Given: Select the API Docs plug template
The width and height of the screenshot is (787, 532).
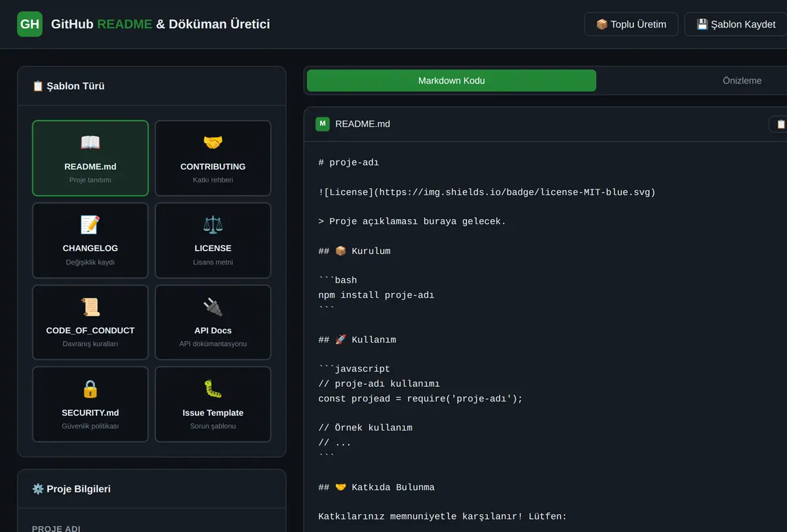Looking at the screenshot, I should 213,322.
